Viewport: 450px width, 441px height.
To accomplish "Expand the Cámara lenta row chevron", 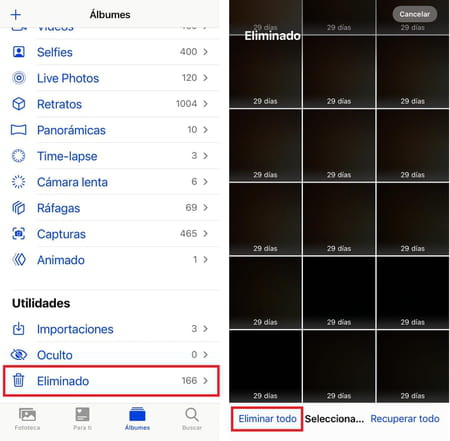I will click(x=205, y=182).
